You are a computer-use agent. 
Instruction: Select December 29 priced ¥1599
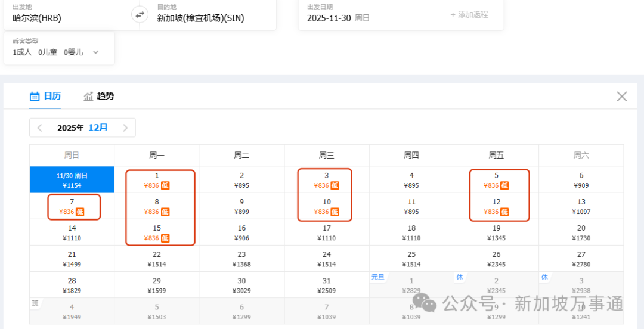(157, 285)
